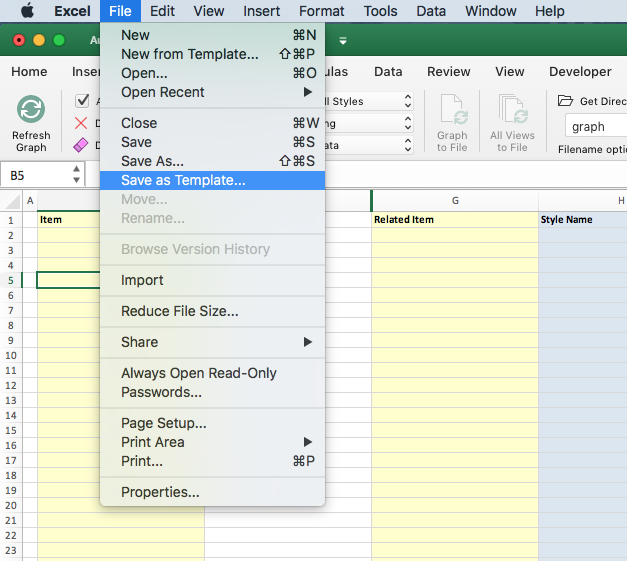Click the Get Directory folder icon
The height and width of the screenshot is (561, 627).
click(x=565, y=101)
